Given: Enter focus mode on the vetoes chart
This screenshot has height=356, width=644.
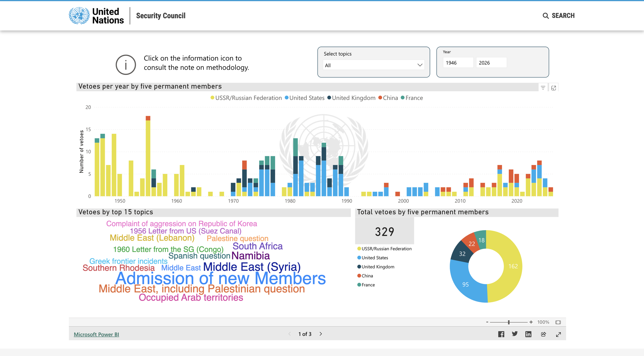Looking at the screenshot, I should [554, 88].
